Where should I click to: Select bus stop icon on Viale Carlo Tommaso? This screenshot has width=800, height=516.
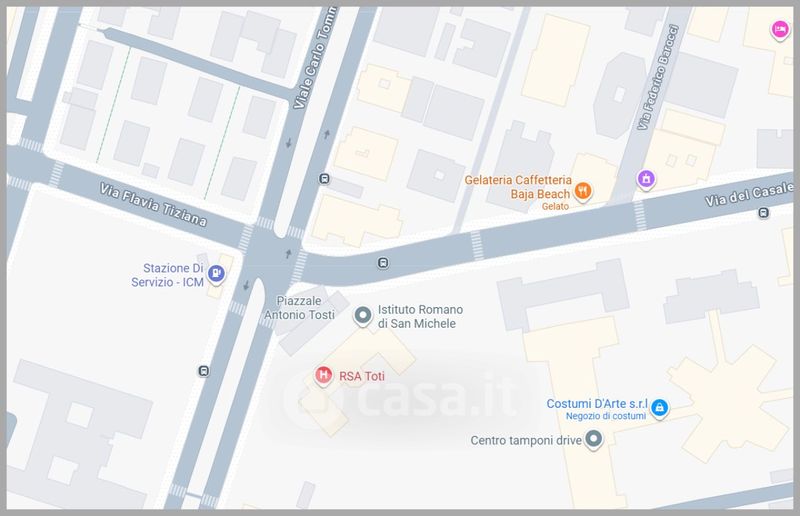pyautogui.click(x=324, y=179)
